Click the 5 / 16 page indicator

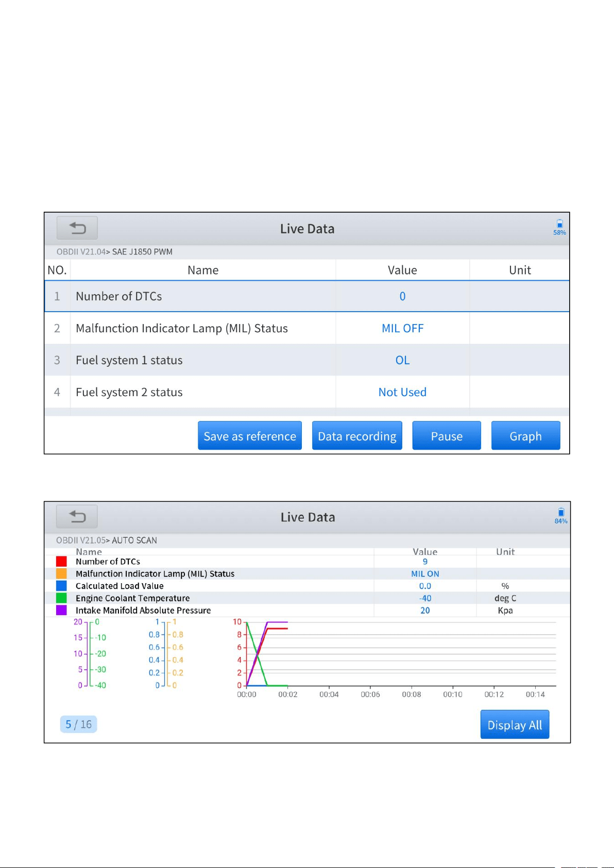78,724
